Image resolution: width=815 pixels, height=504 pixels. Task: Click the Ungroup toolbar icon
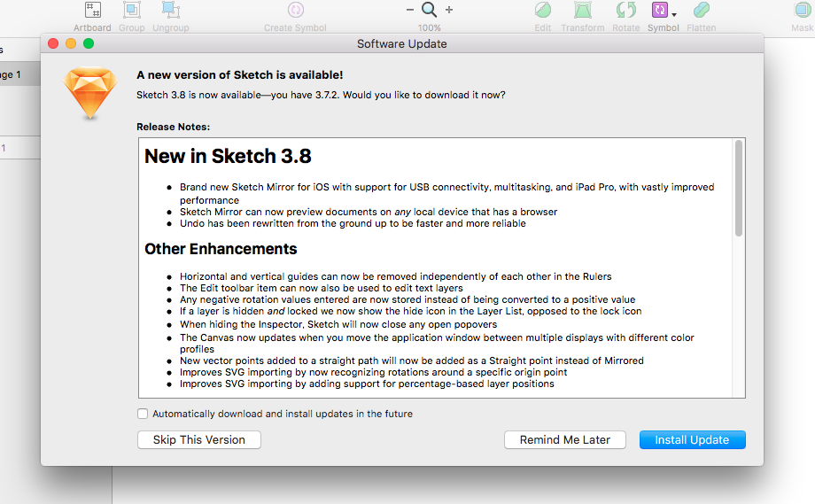(x=170, y=10)
